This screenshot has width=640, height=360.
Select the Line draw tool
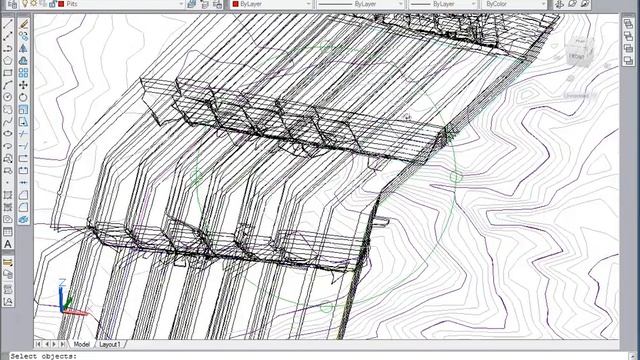[x=8, y=24]
